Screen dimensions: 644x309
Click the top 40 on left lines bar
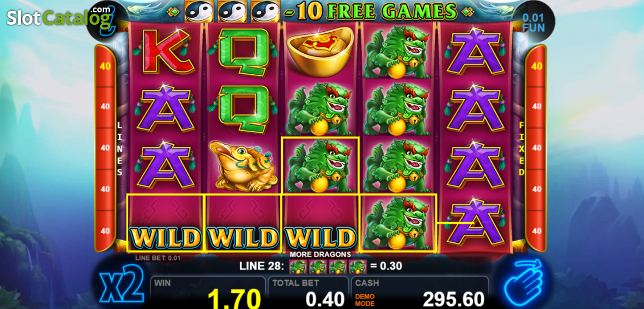pos(105,66)
